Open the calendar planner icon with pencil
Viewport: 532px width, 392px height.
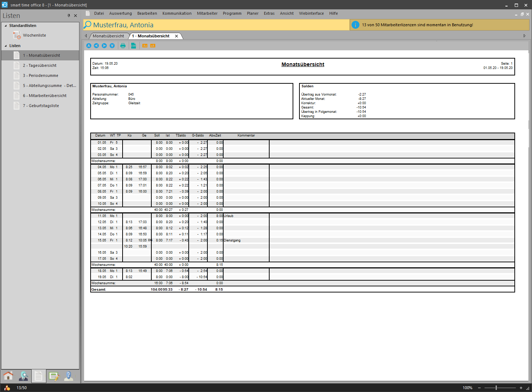click(x=54, y=376)
